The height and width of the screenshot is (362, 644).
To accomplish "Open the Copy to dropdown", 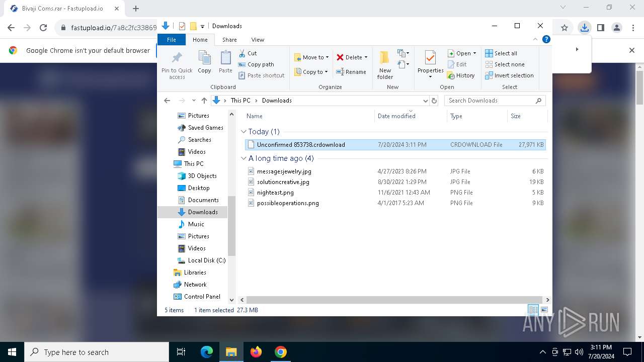I will (x=311, y=72).
